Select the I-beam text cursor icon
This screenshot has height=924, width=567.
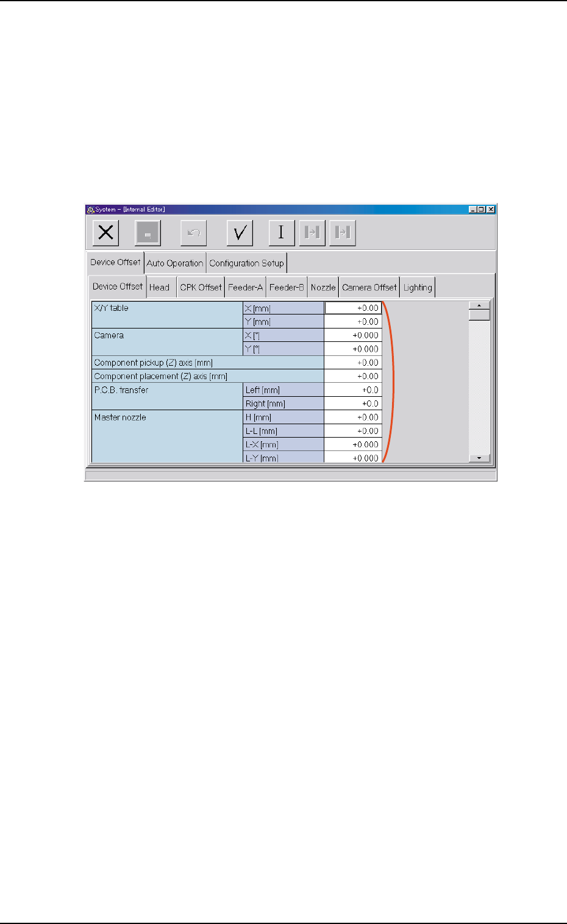(x=282, y=233)
